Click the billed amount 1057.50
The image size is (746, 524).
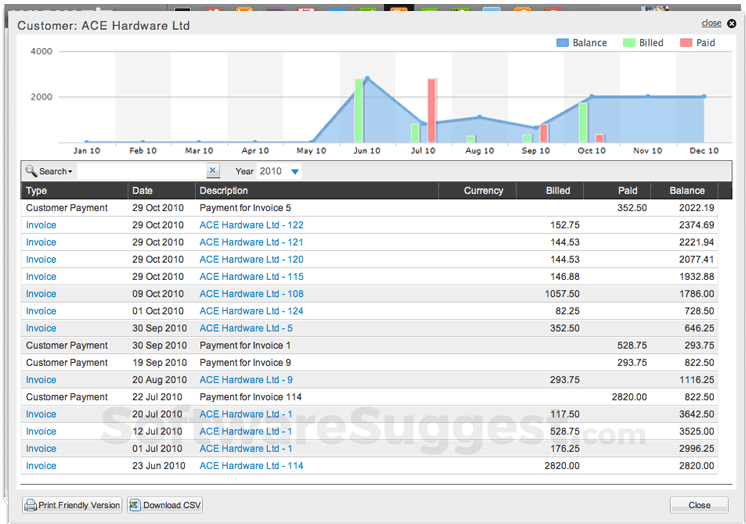562,294
